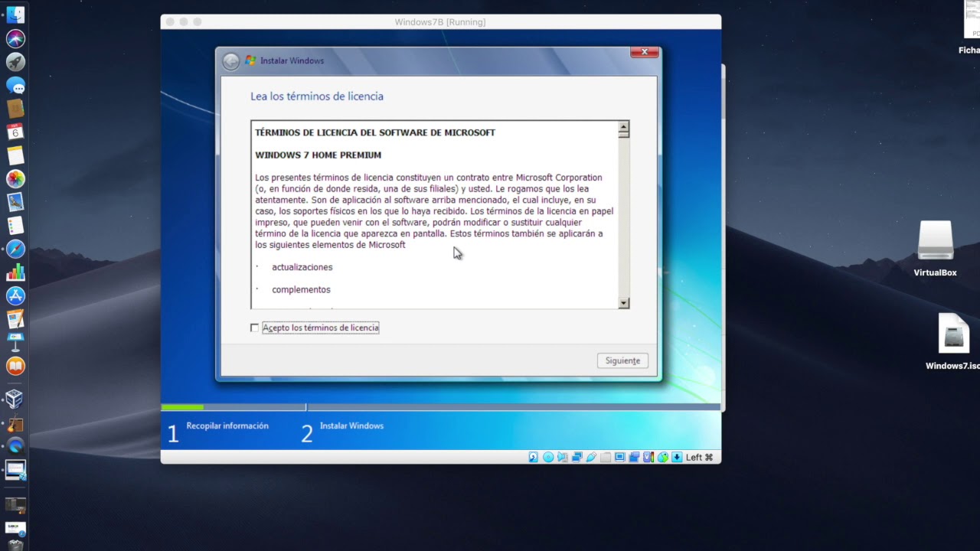Click VirtualBox USB devices status icon

pos(591,457)
